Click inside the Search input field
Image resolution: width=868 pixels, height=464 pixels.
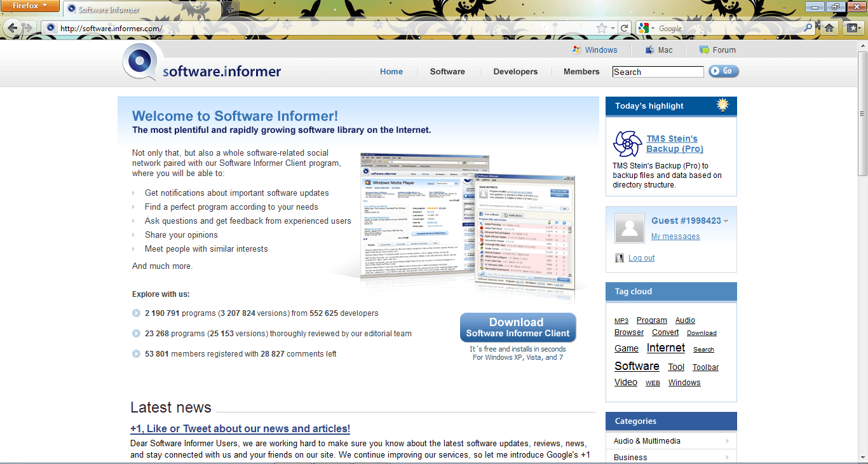(658, 71)
